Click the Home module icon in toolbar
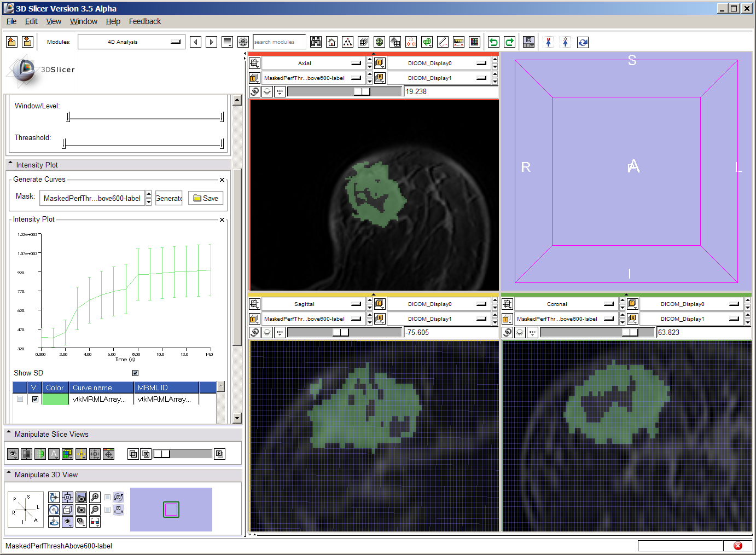Viewport: 756px width, 555px height. pos(332,42)
